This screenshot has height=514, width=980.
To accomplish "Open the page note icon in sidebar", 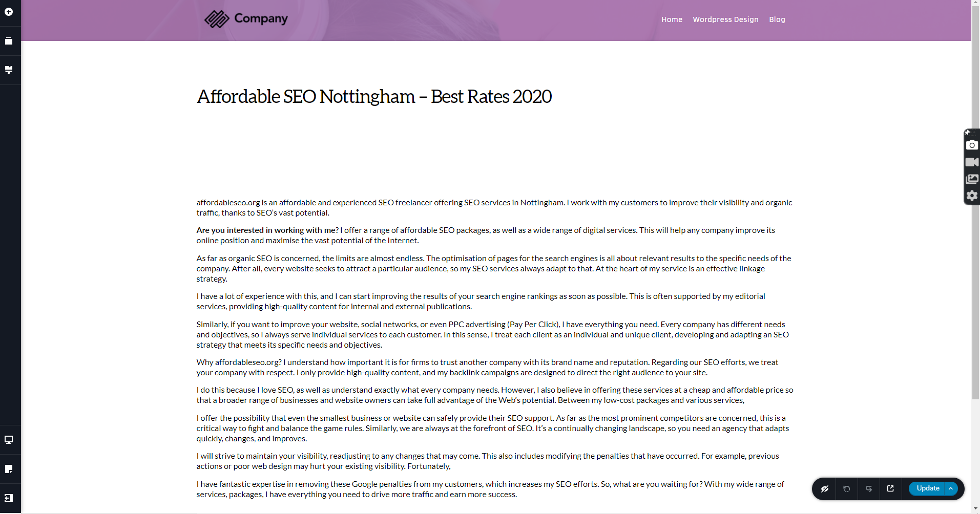I will (9, 469).
